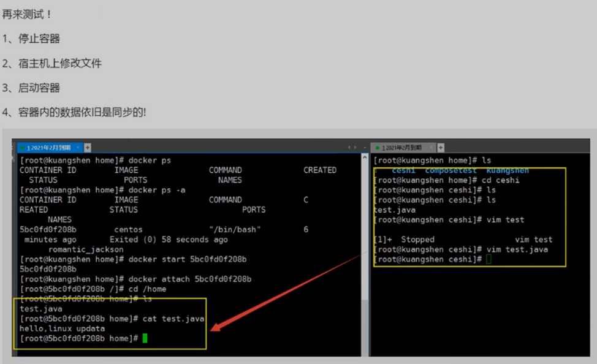Click the 'cd /home' command line
597x364 pixels.
[93, 289]
